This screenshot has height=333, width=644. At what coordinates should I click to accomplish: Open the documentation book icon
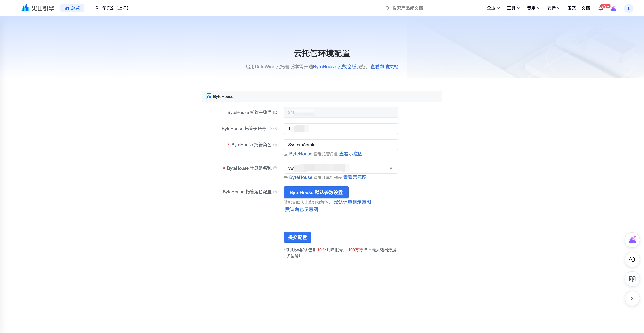click(x=632, y=279)
